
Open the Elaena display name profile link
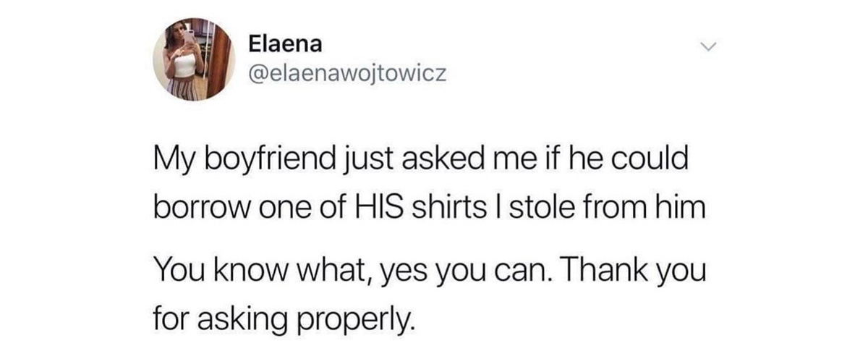click(285, 45)
